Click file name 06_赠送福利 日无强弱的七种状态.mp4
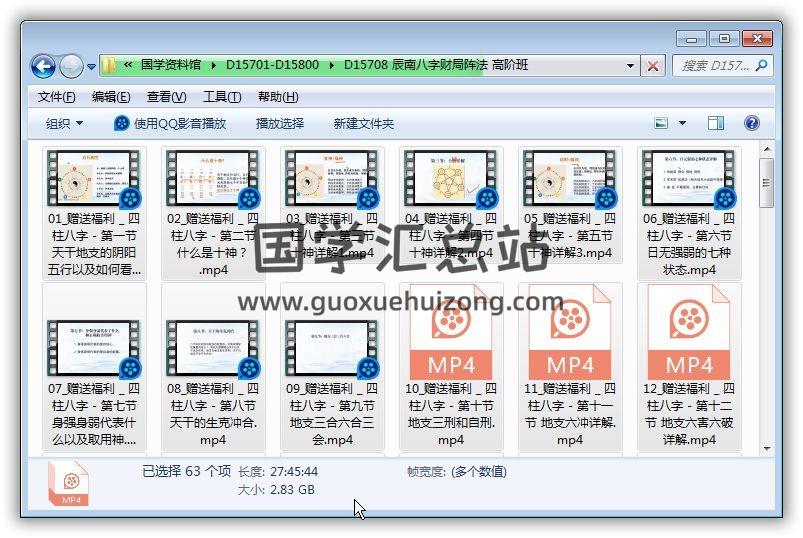Screen dimensions: 803x538 tap(689, 244)
